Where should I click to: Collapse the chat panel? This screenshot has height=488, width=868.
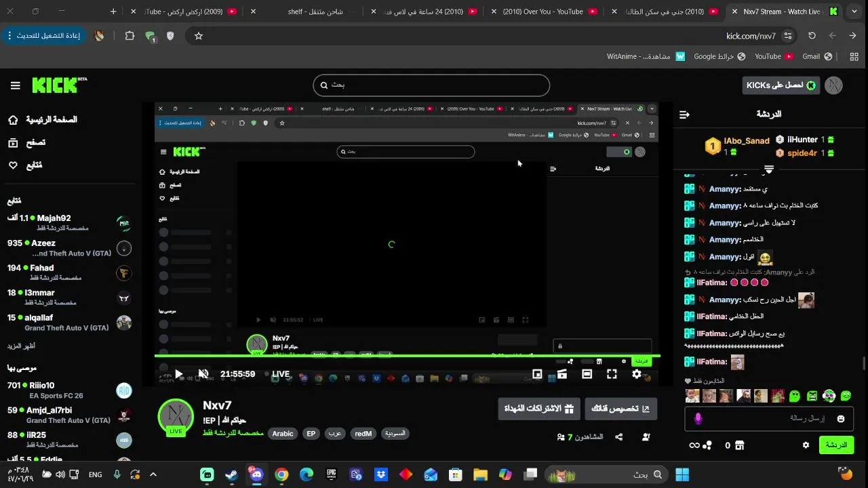point(684,115)
